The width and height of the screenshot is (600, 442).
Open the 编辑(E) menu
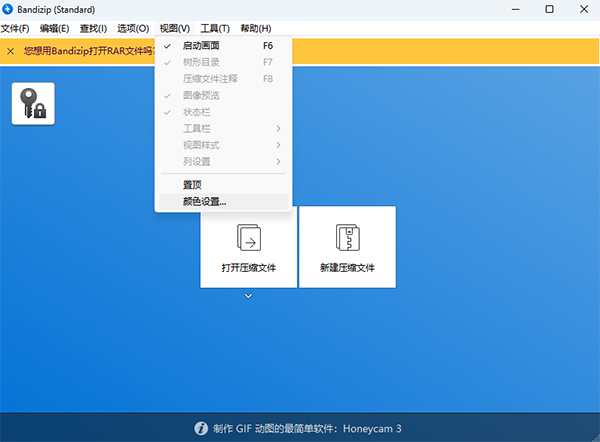54,28
